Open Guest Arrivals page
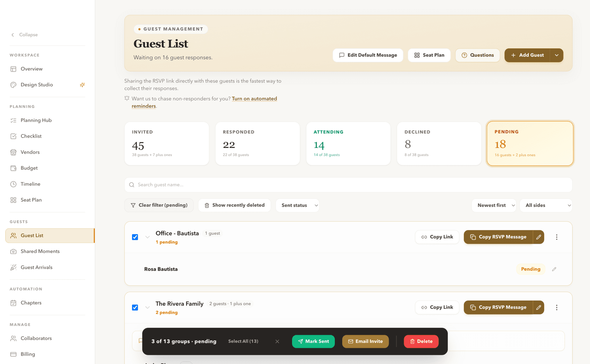The width and height of the screenshot is (590, 364). pos(48,267)
